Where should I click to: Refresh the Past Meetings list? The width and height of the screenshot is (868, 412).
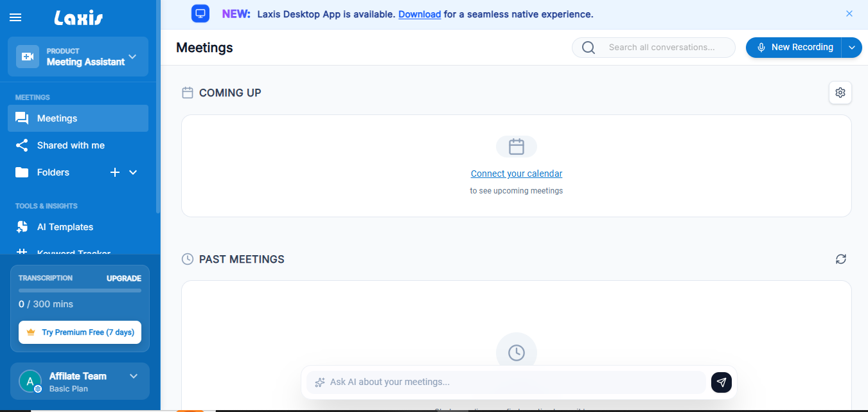click(x=841, y=259)
